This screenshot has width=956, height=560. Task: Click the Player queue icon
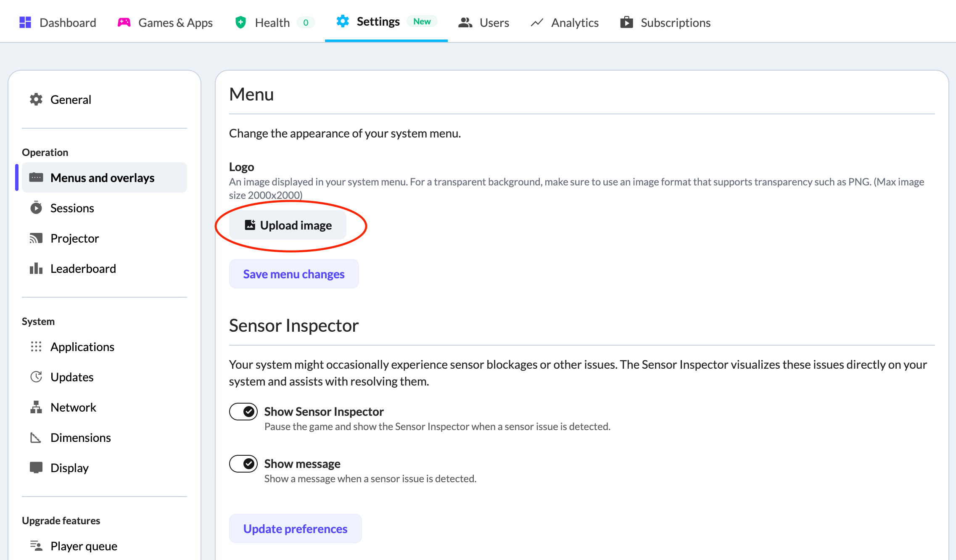[36, 546]
